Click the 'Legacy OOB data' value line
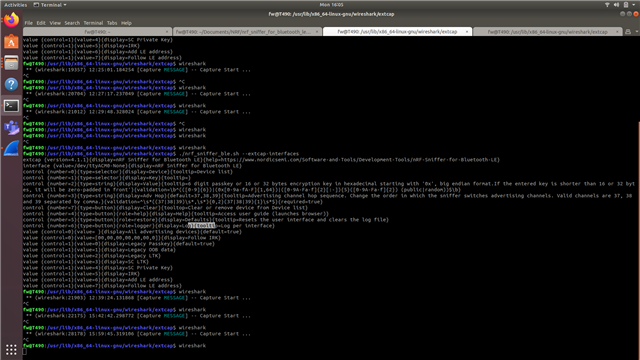 (x=99, y=250)
